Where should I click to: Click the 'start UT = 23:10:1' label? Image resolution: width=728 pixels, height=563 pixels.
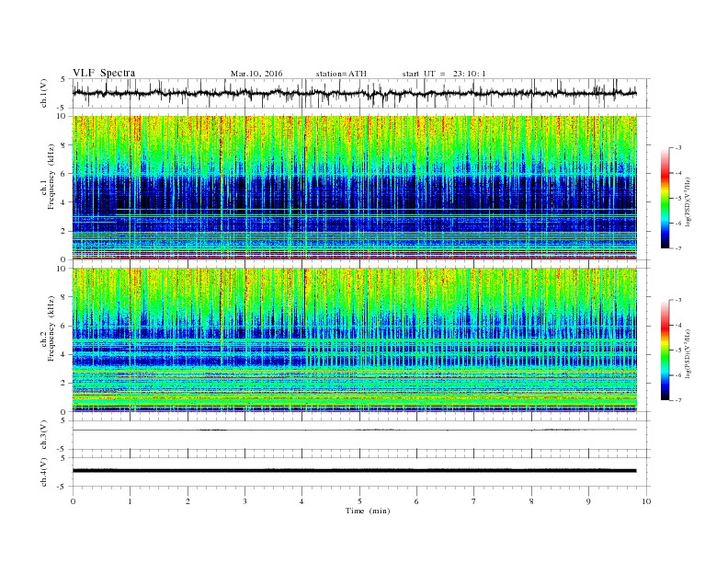444,74
